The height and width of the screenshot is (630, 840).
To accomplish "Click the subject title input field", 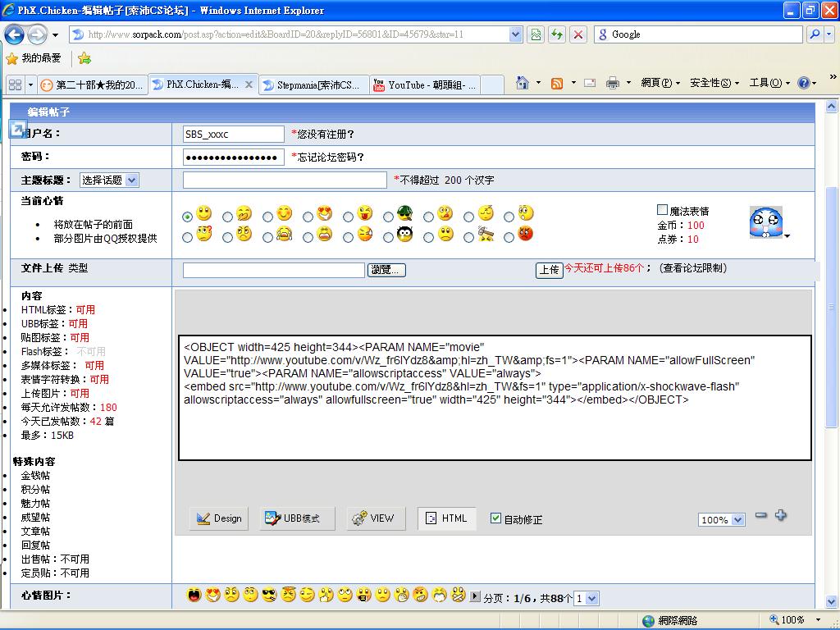I will point(284,180).
